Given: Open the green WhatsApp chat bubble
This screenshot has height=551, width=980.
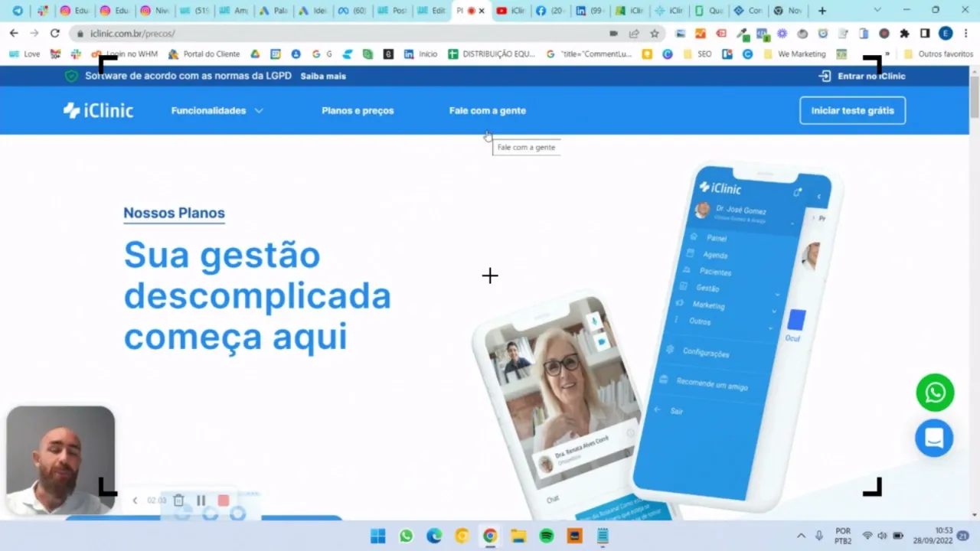Looking at the screenshot, I should [935, 393].
